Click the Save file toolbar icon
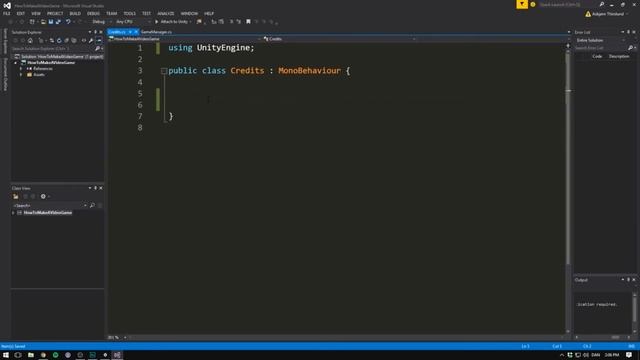 [x=51, y=22]
